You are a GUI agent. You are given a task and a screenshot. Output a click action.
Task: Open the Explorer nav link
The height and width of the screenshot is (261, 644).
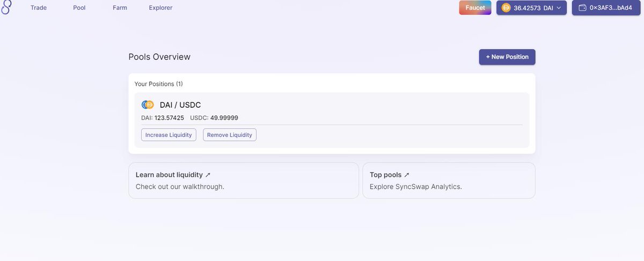[x=161, y=8]
